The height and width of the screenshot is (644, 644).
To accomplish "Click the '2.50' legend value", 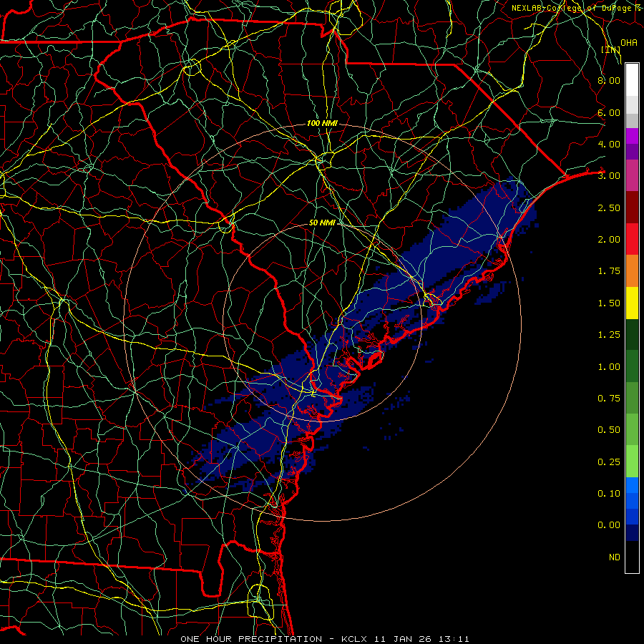I will click(x=609, y=208).
